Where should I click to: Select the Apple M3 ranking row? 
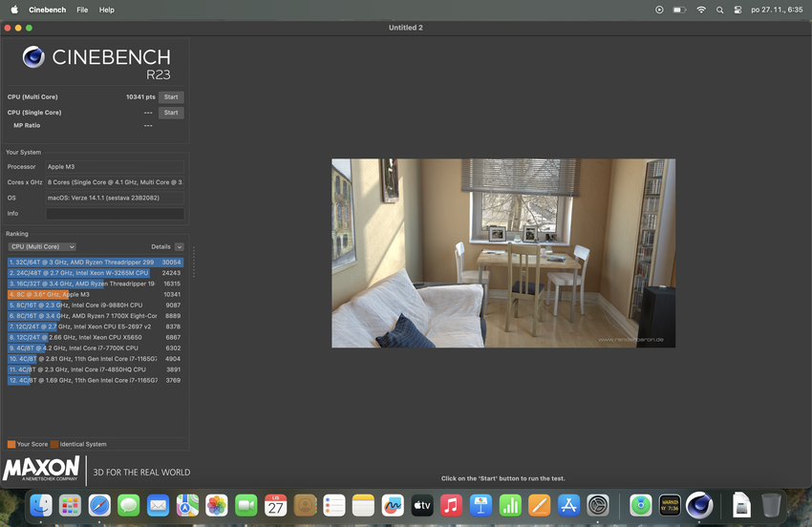[x=96, y=295]
